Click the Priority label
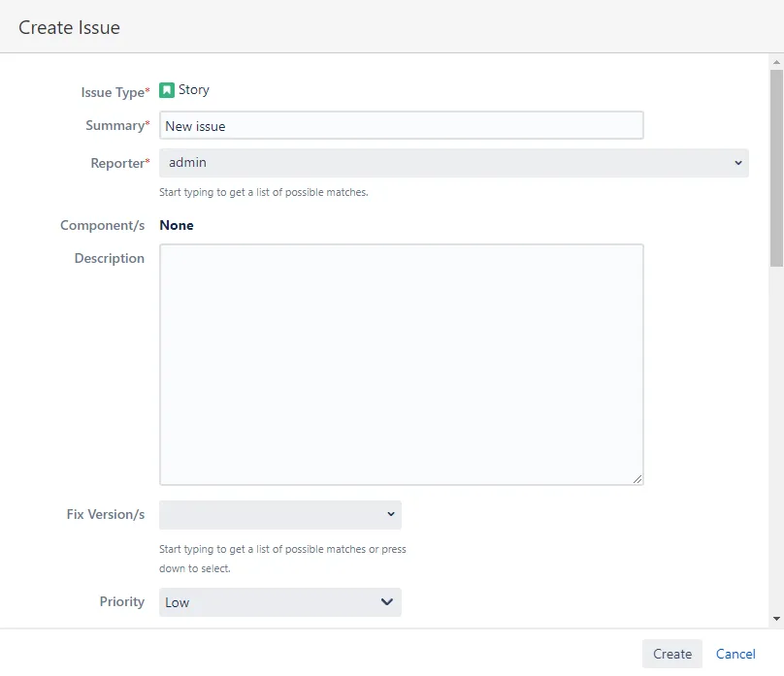 122,601
